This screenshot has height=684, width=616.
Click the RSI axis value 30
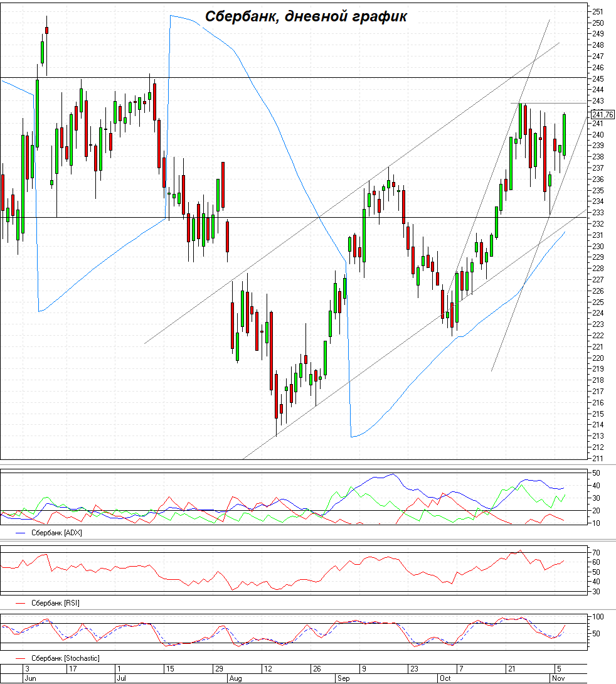point(596,592)
